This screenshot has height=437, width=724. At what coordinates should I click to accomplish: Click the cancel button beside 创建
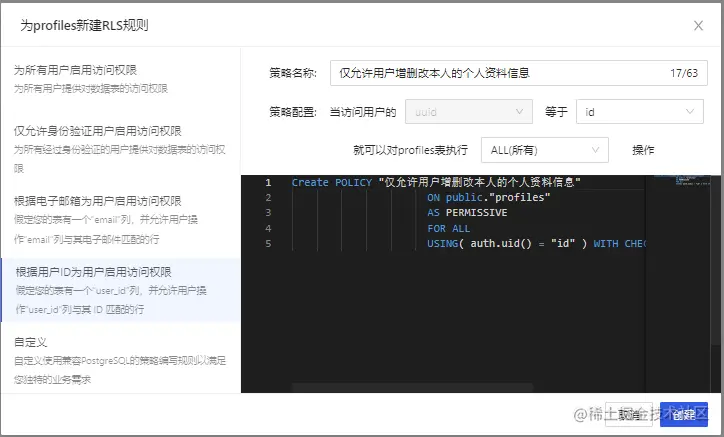coord(629,414)
